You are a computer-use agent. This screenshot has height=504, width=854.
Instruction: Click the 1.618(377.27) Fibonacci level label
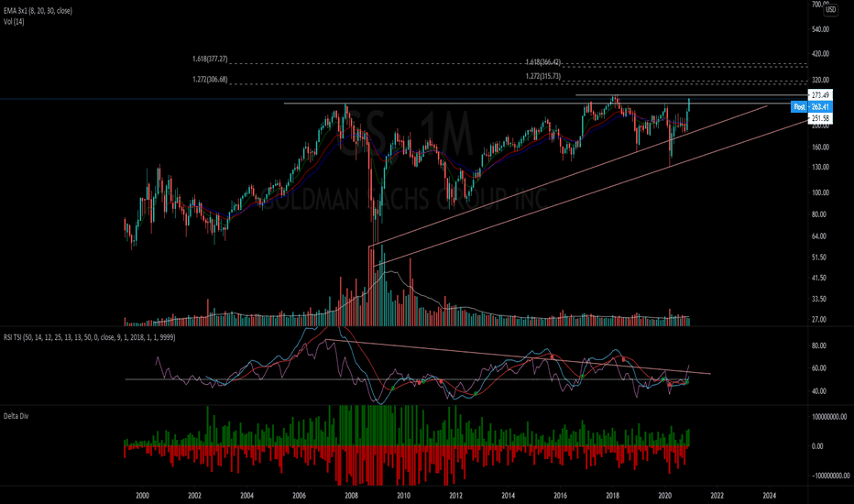(210, 59)
